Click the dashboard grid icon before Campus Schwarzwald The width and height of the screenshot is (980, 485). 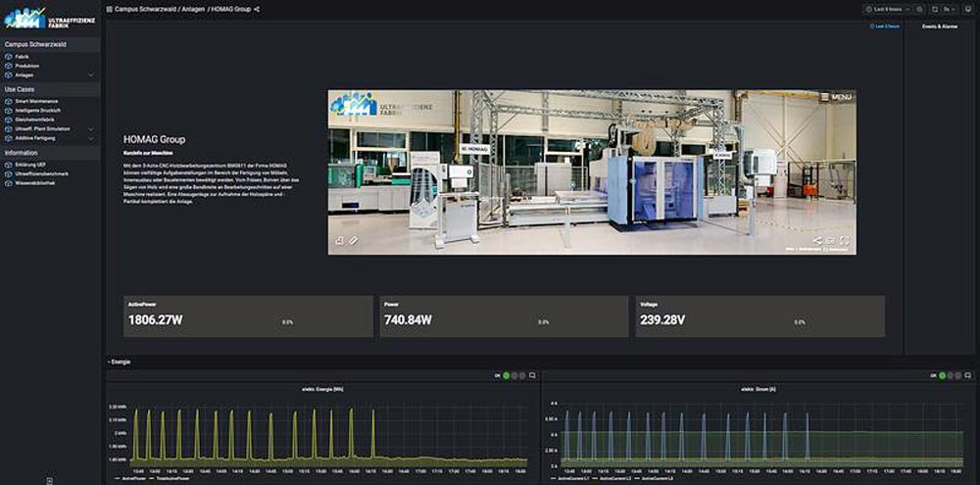[109, 9]
